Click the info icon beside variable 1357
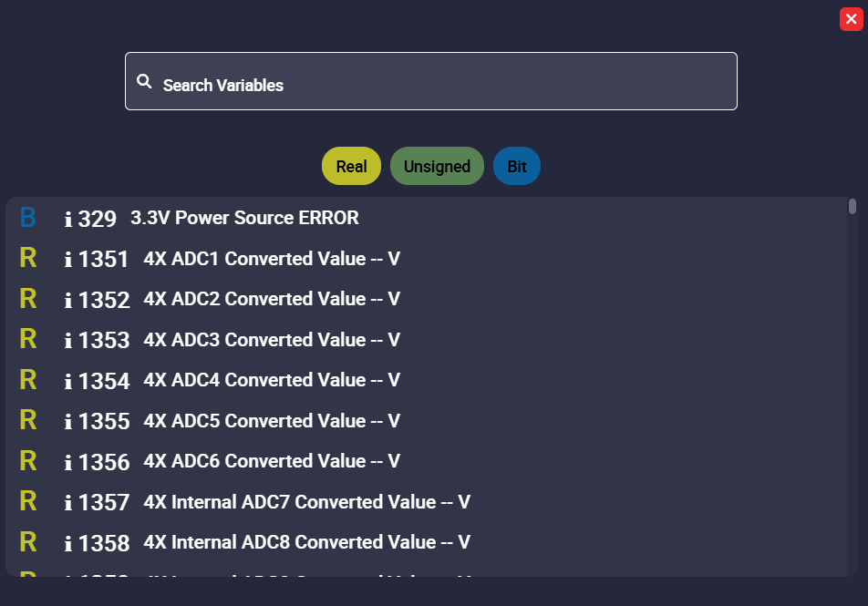868x606 pixels. coord(68,503)
